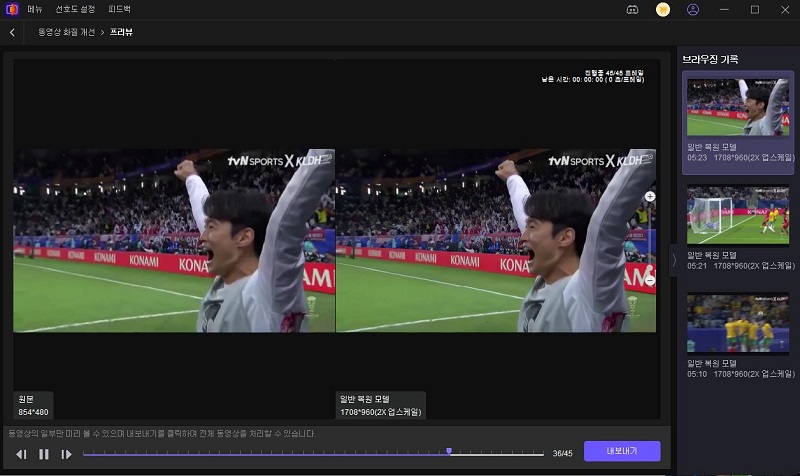Viewport: 800px width, 476px height.
Task: Select the 05:21 goal scene thumbnail
Action: tap(738, 215)
